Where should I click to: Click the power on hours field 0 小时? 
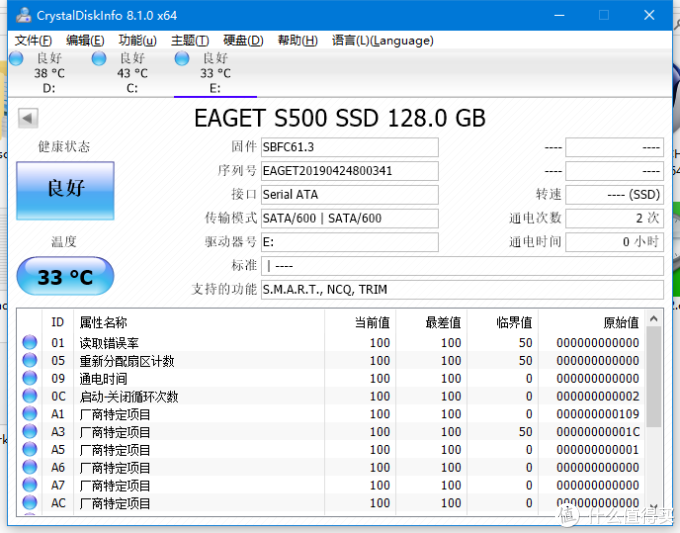615,242
